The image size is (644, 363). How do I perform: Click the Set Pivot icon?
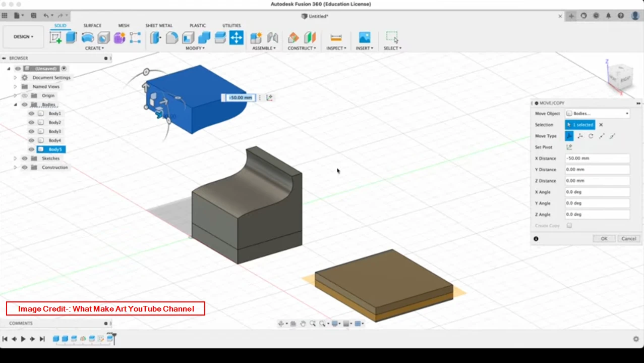coord(569,147)
